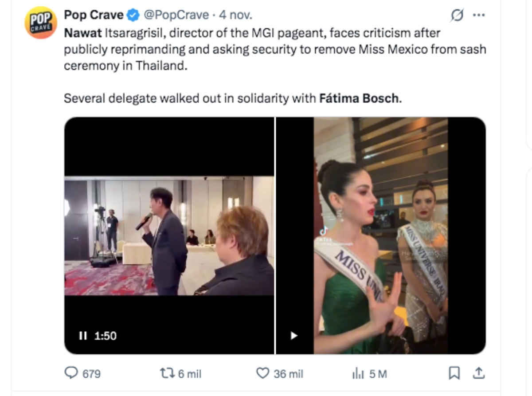Click the reply speech bubble icon
The height and width of the screenshot is (396, 532).
tap(71, 373)
